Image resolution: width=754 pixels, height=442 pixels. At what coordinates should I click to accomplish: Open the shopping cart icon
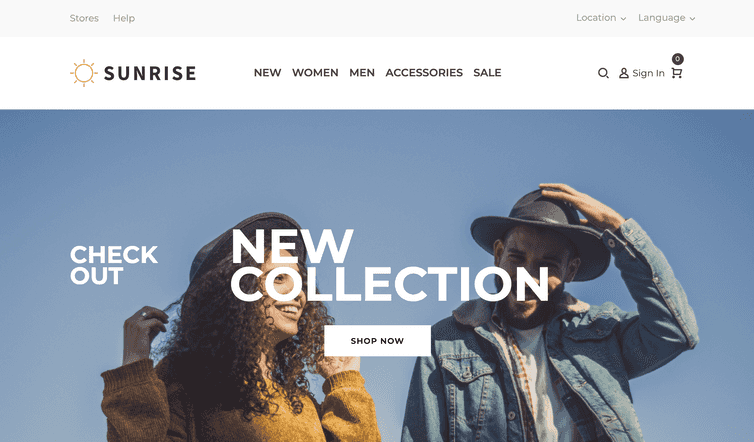[x=677, y=73]
